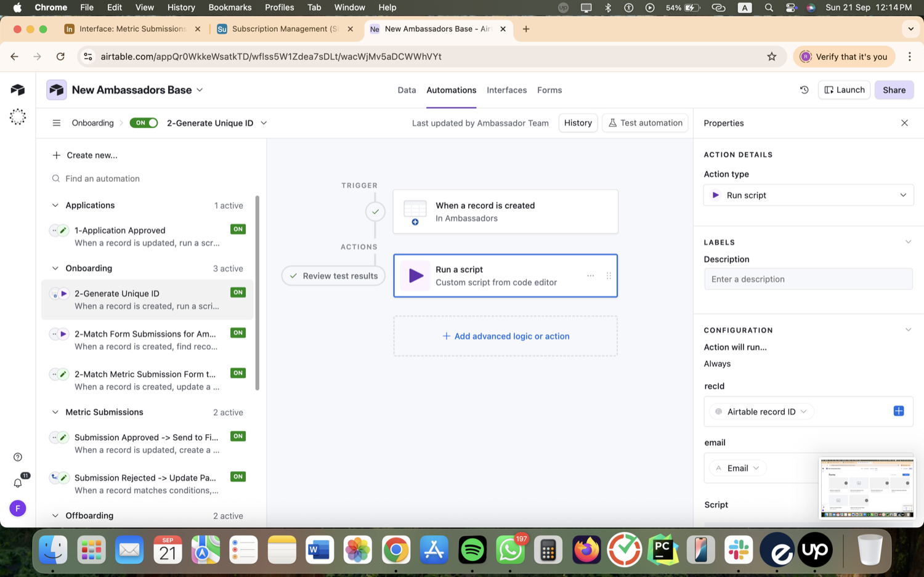Viewport: 924px width, 577px height.
Task: View site information icon in address bar
Action: tap(88, 57)
